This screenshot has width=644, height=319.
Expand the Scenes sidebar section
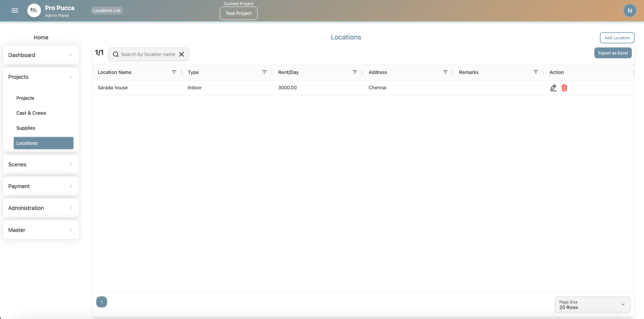pyautogui.click(x=41, y=164)
